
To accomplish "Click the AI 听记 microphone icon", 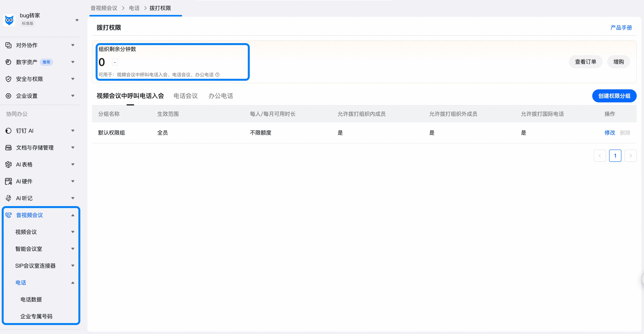I will pos(8,198).
